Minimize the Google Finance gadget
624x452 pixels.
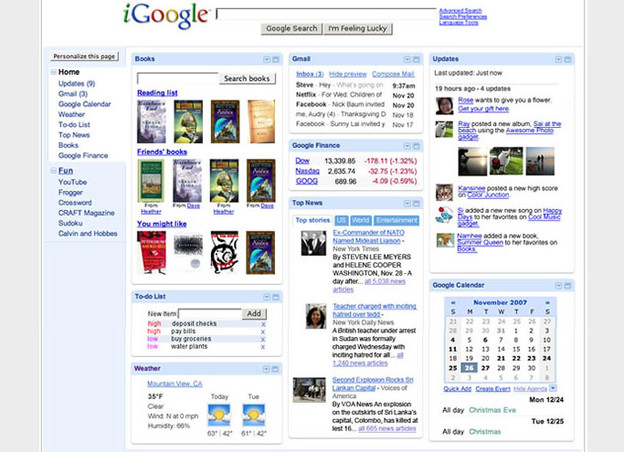(x=416, y=146)
